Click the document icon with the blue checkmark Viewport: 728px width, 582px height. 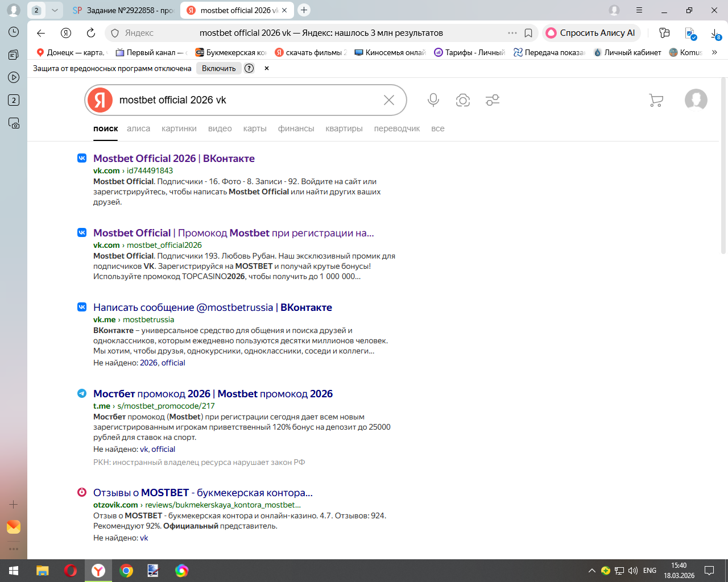[x=690, y=34]
